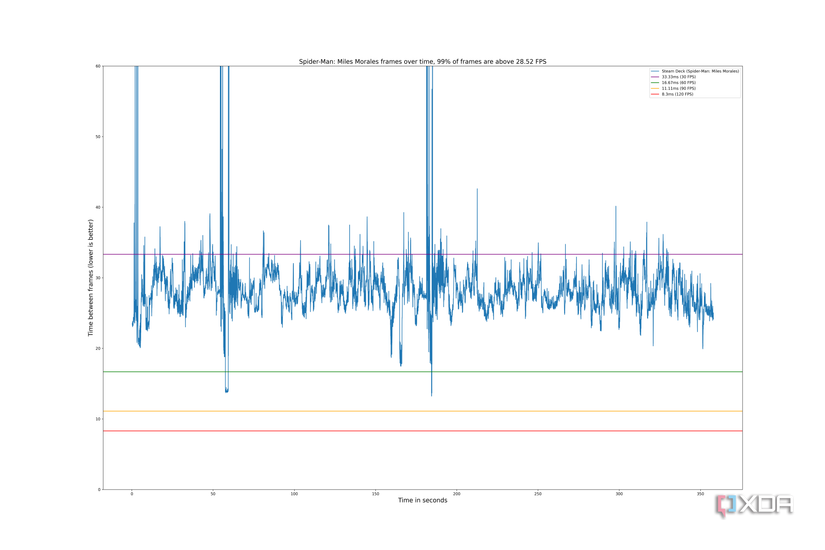Click the 8.3ms (120 FPS) legend label
The height and width of the screenshot is (550, 825).
(x=677, y=94)
